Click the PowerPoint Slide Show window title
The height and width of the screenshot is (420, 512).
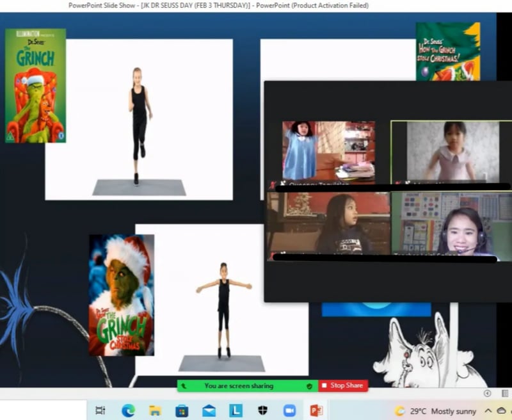pyautogui.click(x=218, y=5)
